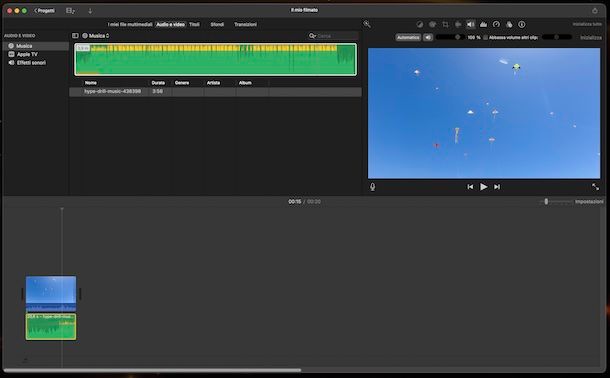Enter fullscreen playback with arrows icon
Image resolution: width=610 pixels, height=378 pixels.
[x=595, y=187]
